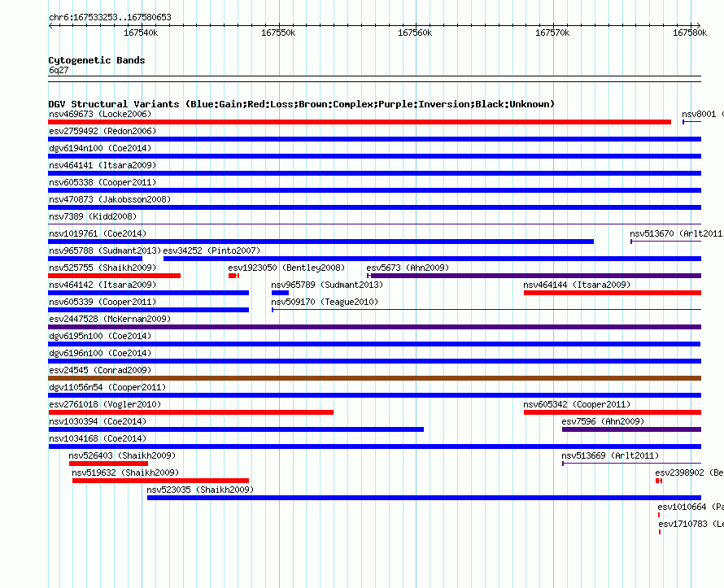Open dgv11056n54 (Cooper2011) label
Screen dimensions: 724x588
[107, 387]
